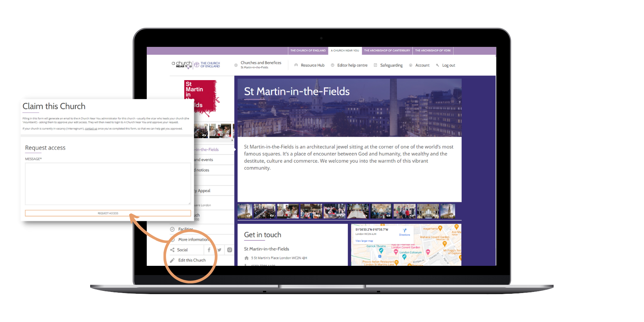Viewport: 644px width, 322px height.
Task: Click the Claim this Church heading
Action: (x=54, y=106)
